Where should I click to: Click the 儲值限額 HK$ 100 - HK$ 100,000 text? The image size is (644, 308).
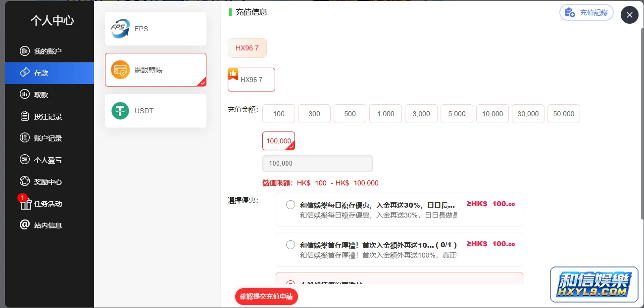point(320,183)
